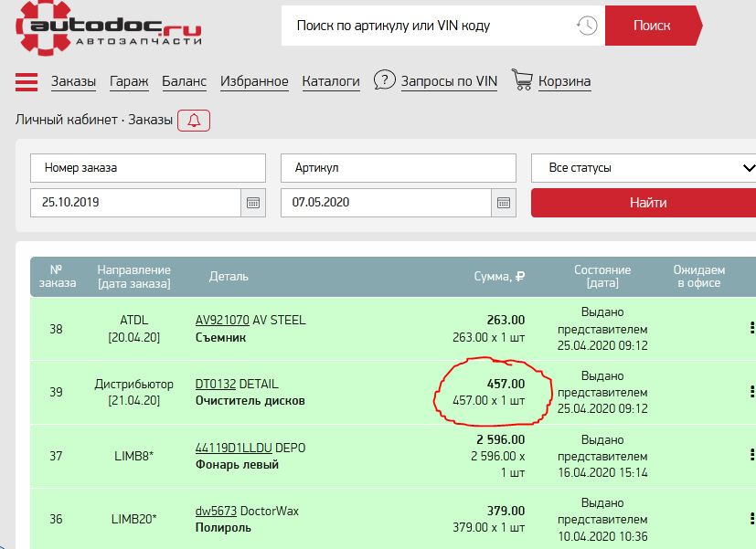Viewport: 756px width, 549px height.
Task: Select order number 36 cell
Action: pos(56,519)
